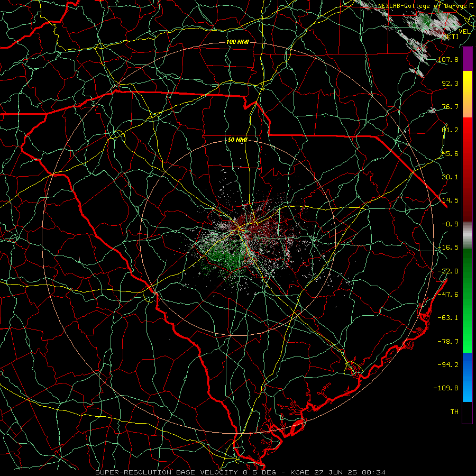Image resolution: width=476 pixels, height=476 pixels.
Task: Click the -63.1 legend value
Action: click(448, 318)
